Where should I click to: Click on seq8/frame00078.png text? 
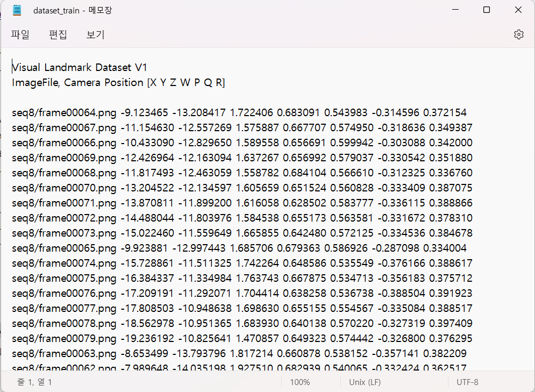pos(64,323)
